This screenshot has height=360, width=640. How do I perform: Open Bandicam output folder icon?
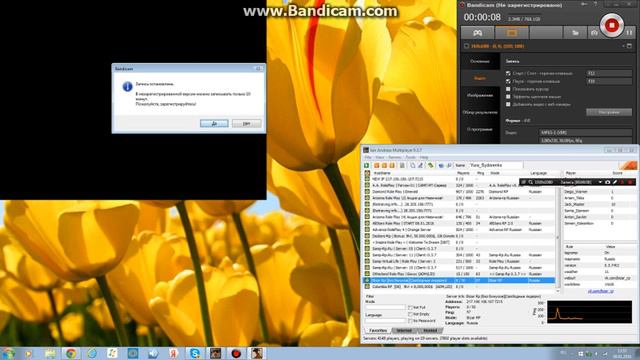click(x=575, y=33)
